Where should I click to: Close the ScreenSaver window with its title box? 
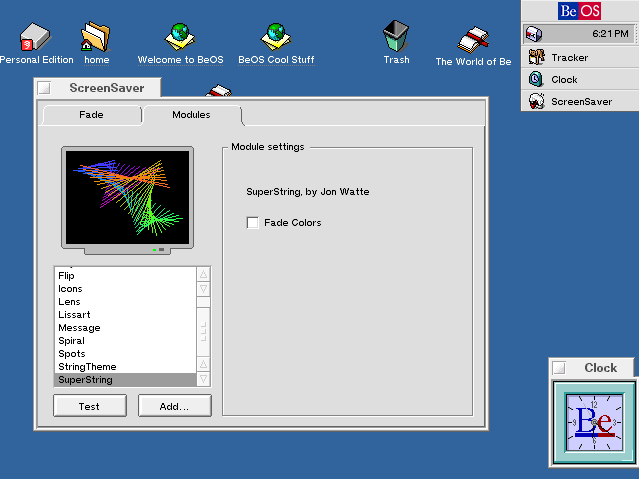click(x=44, y=88)
